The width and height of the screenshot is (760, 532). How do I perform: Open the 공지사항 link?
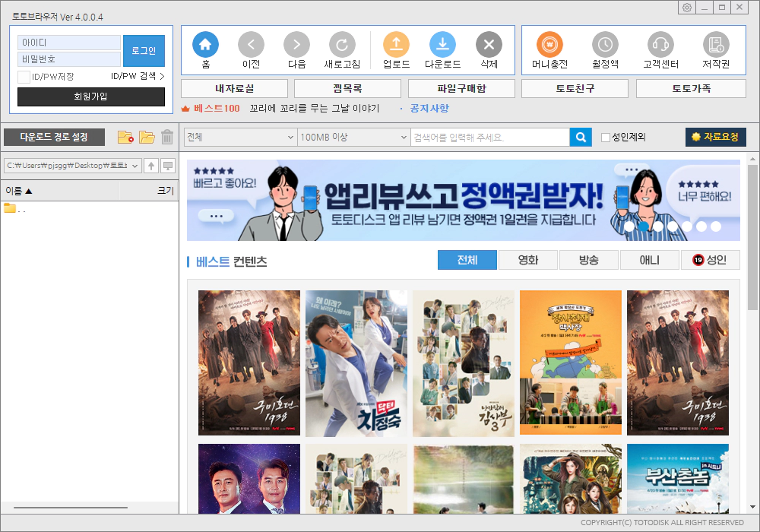point(429,109)
